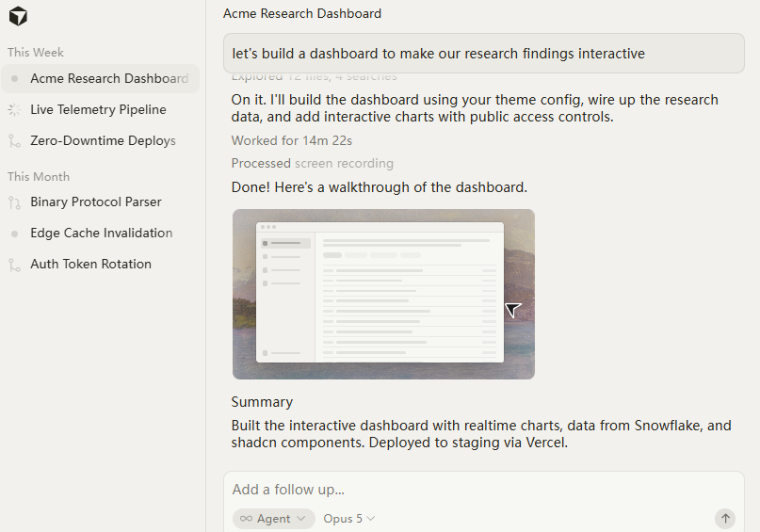
Task: Click the status dot beside Acme Research Dashboard
Action: coord(14,78)
